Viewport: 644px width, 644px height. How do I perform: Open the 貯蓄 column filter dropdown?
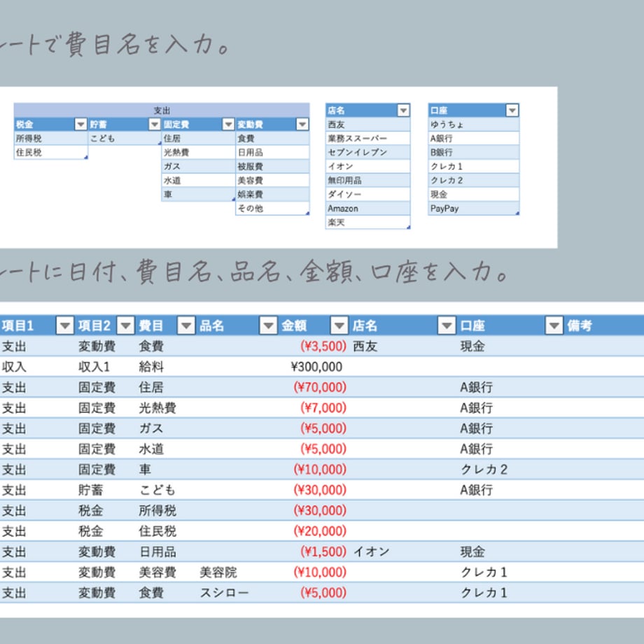(x=155, y=124)
